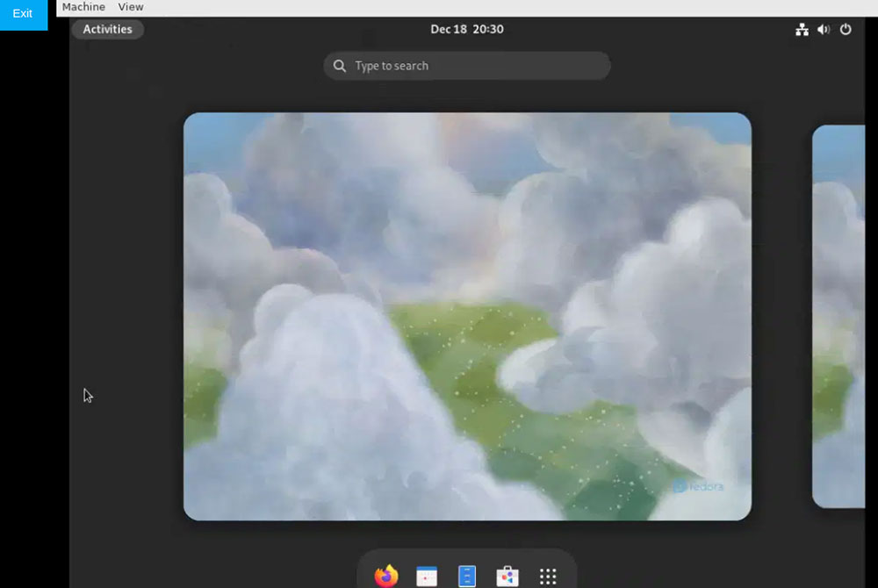The image size is (878, 588).
Task: Open the Files manager icon
Action: (467, 576)
